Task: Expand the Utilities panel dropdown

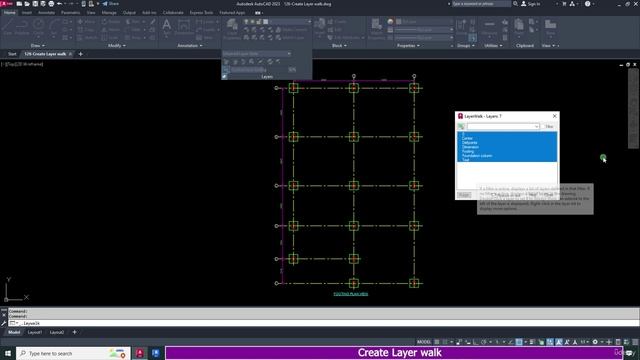Action: pyautogui.click(x=493, y=46)
